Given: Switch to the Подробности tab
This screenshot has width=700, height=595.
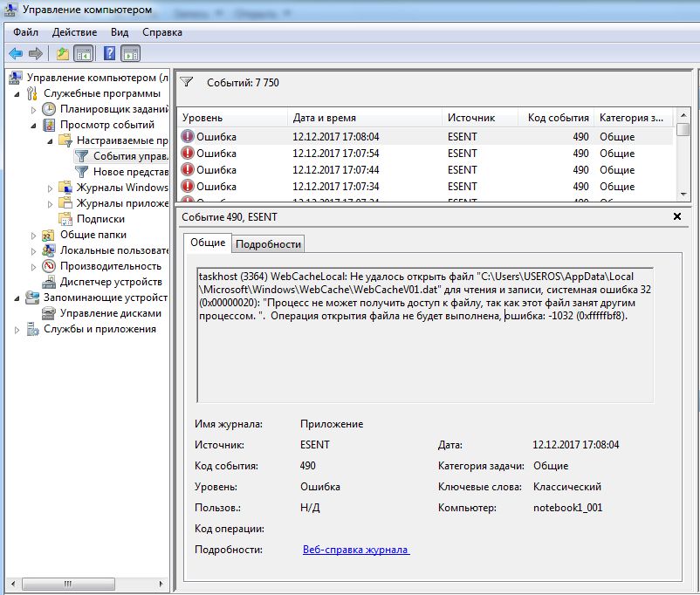Looking at the screenshot, I should [x=268, y=244].
